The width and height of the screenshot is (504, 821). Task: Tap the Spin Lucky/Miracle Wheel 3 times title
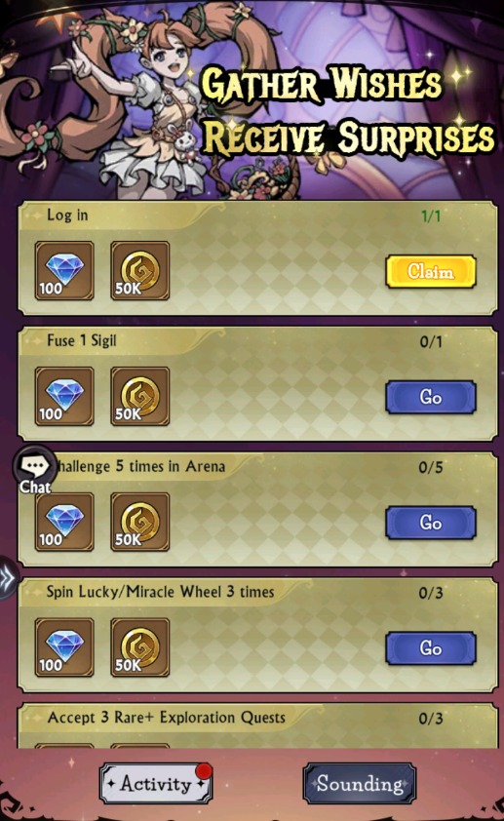(x=160, y=592)
